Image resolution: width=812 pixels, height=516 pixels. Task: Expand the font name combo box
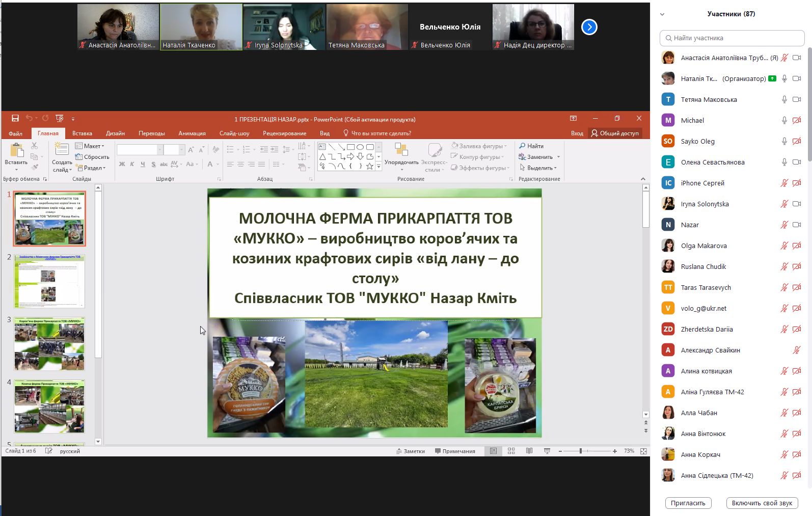(160, 150)
